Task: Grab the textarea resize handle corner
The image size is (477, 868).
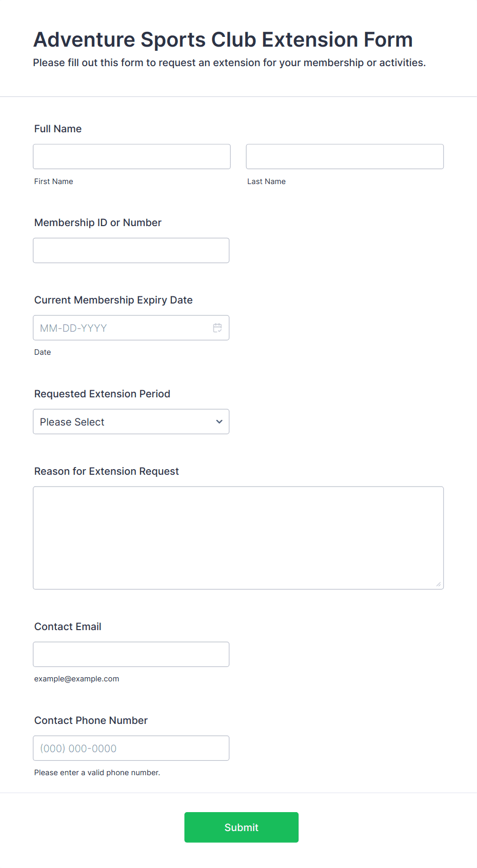Action: [439, 584]
